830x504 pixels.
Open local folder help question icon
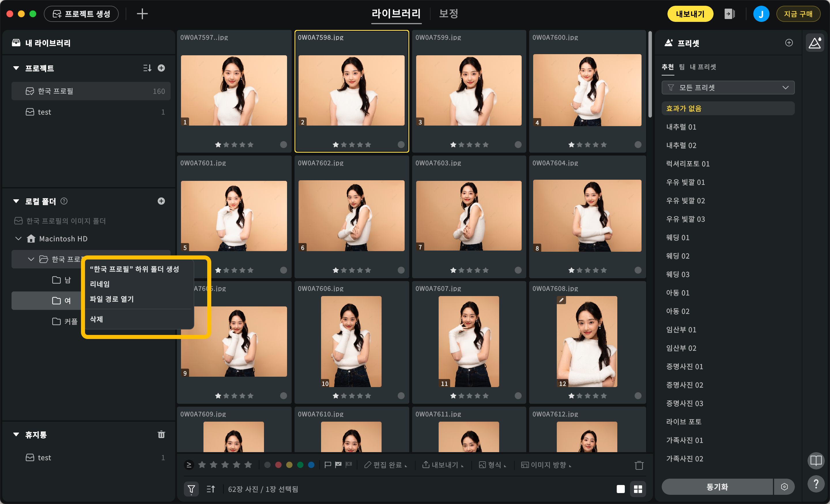click(64, 201)
